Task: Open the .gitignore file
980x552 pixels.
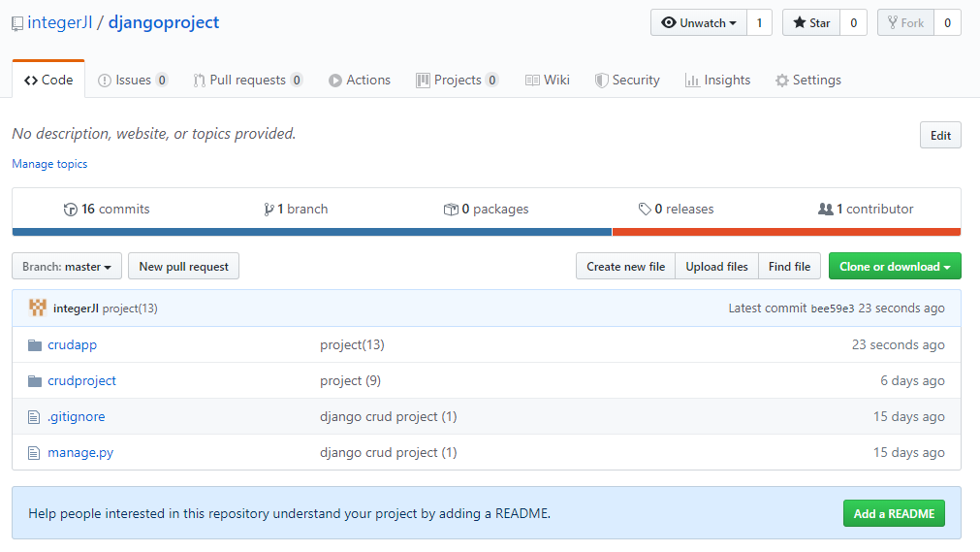Action: [x=77, y=417]
